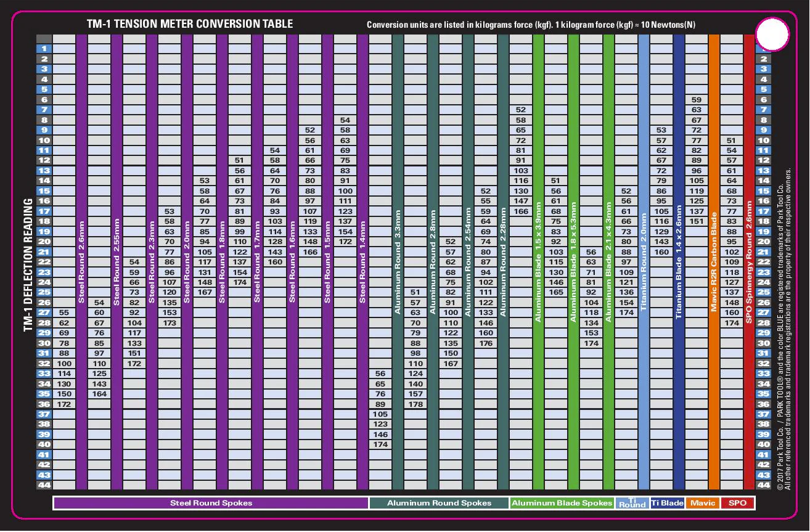Select the Steel Round Spokes legend bar

click(211, 503)
